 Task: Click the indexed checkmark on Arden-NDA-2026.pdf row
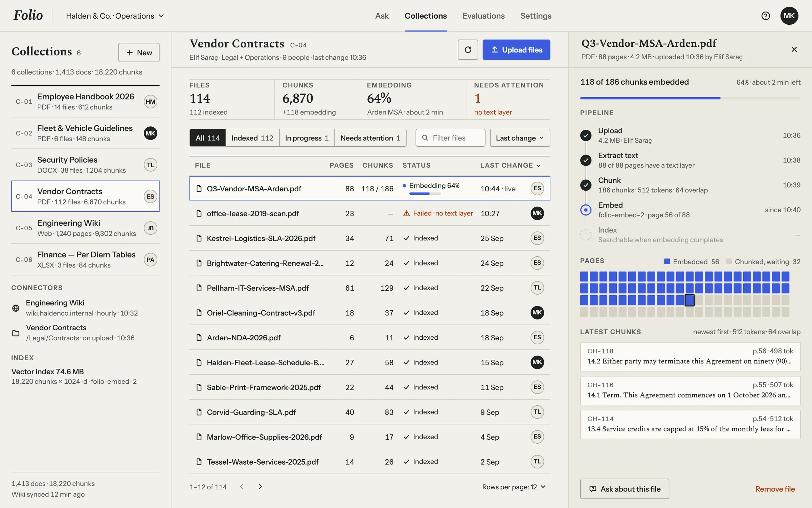(x=406, y=337)
